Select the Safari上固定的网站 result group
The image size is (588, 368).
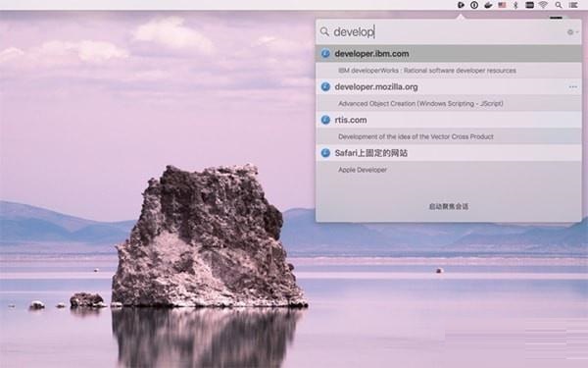pyautogui.click(x=449, y=153)
